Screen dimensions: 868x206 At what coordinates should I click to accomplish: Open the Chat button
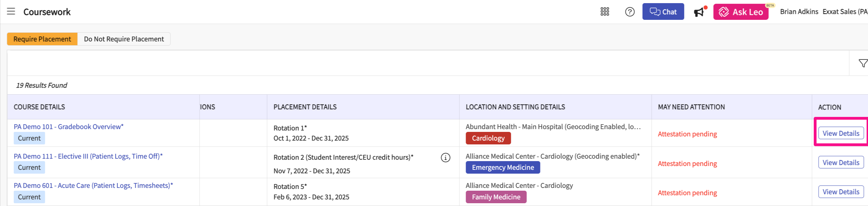[663, 12]
